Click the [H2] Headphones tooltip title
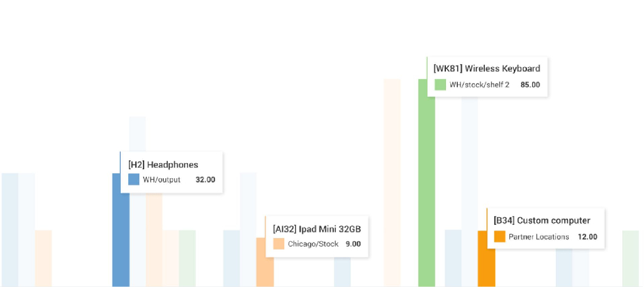The height and width of the screenshot is (287, 644). (x=163, y=165)
